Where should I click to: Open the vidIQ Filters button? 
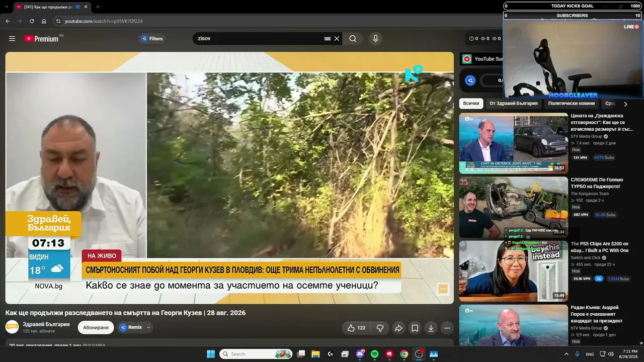[152, 39]
